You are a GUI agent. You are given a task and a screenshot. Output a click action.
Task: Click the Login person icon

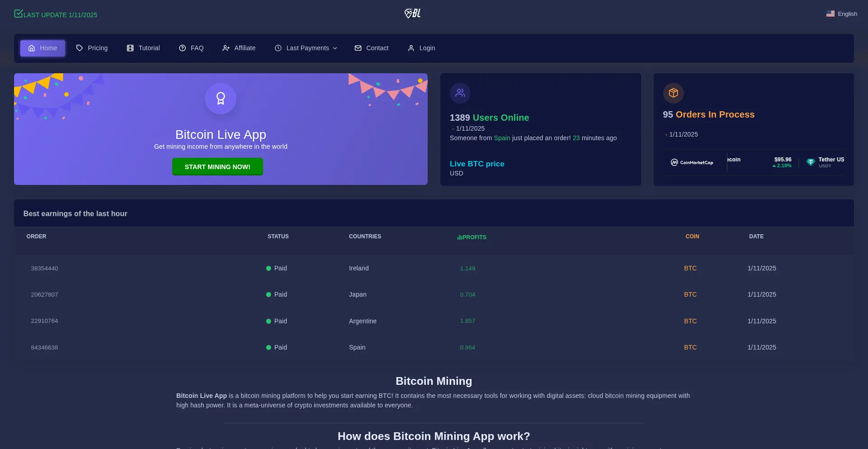pyautogui.click(x=411, y=48)
